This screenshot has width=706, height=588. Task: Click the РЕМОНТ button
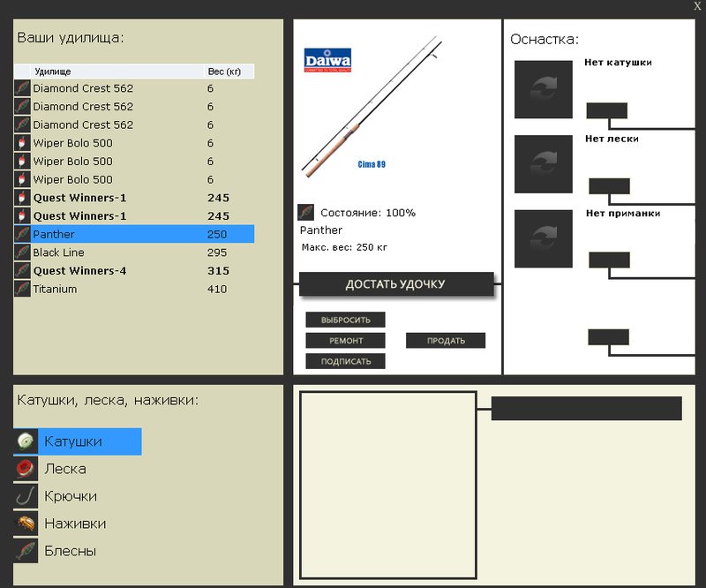(345, 341)
